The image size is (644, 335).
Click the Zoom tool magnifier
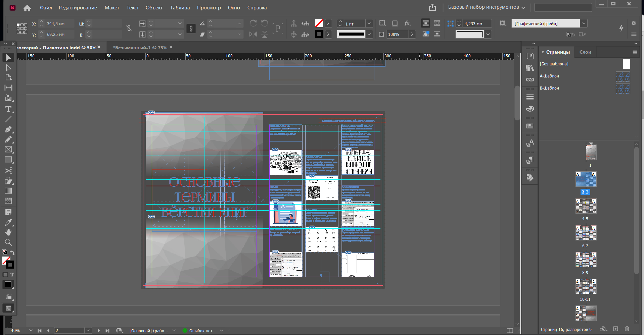pos(8,242)
